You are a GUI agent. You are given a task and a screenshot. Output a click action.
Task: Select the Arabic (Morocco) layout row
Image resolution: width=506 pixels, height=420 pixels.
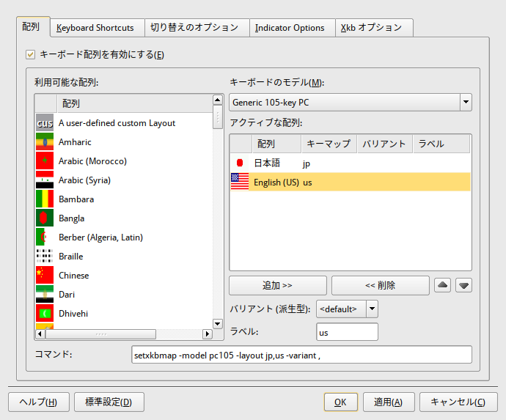click(x=124, y=161)
